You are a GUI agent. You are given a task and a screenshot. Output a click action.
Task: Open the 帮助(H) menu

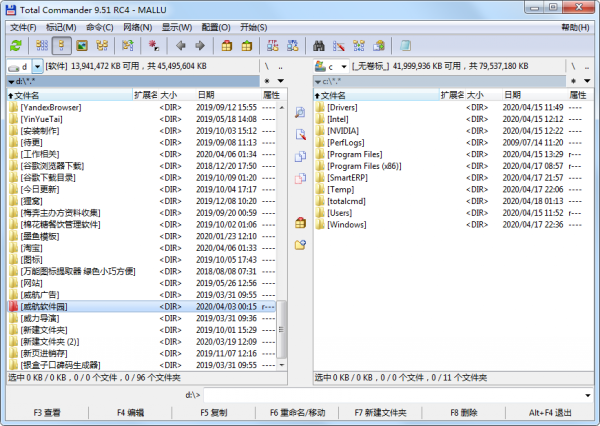pos(575,28)
